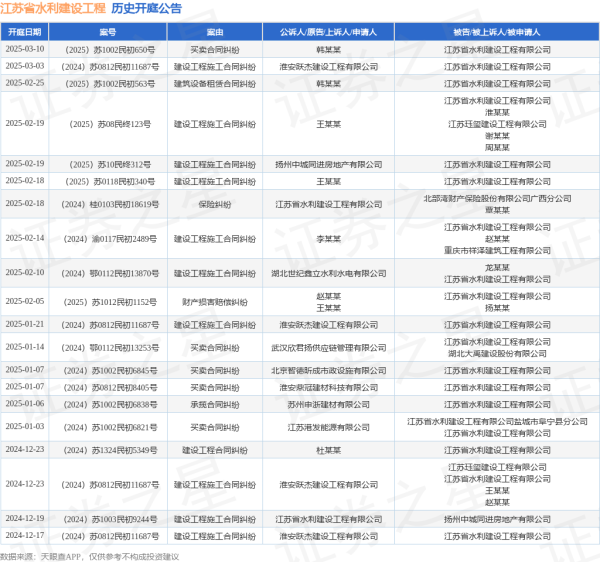Click plaintiff 杜某某
The height and width of the screenshot is (562, 600).
(x=328, y=450)
